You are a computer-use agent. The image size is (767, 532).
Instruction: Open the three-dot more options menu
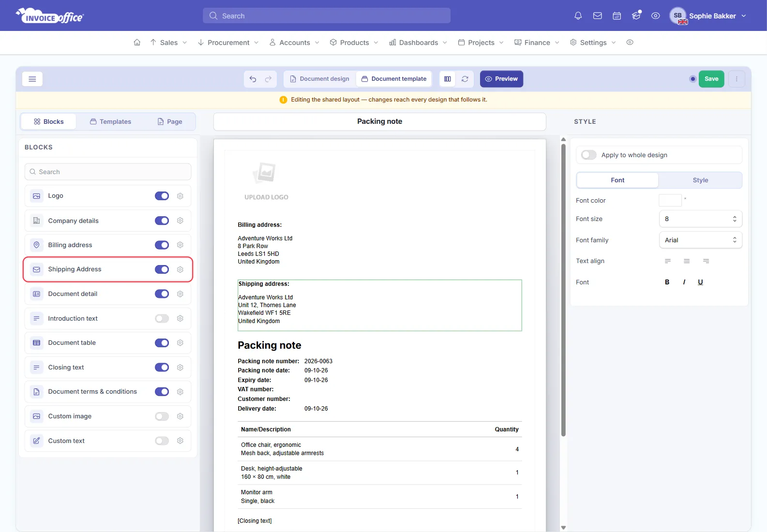coord(737,79)
